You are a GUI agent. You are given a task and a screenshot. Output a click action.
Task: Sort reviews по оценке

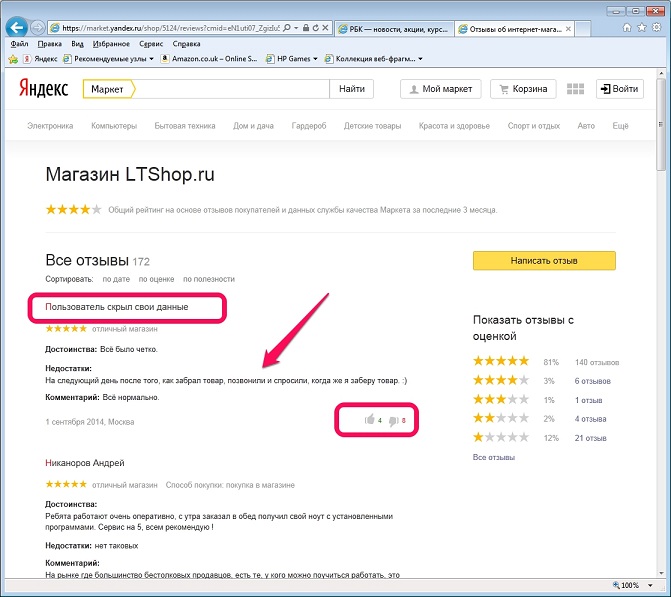coord(156,279)
